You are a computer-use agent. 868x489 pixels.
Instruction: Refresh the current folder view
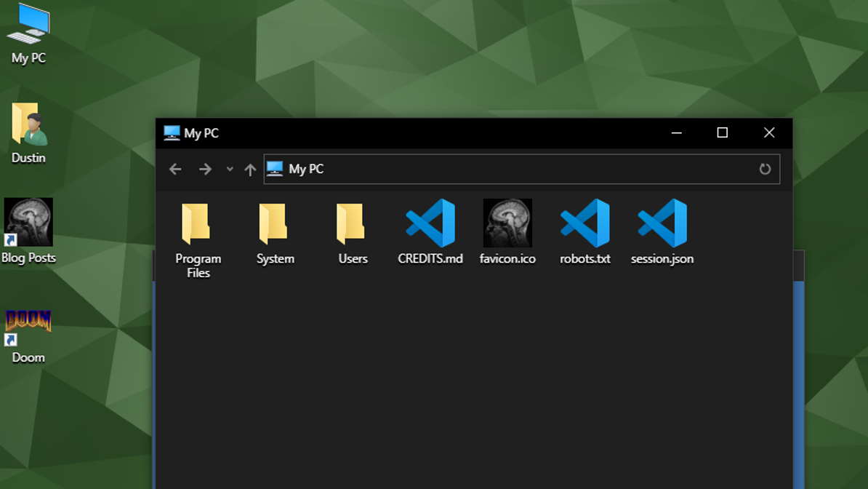tap(765, 169)
